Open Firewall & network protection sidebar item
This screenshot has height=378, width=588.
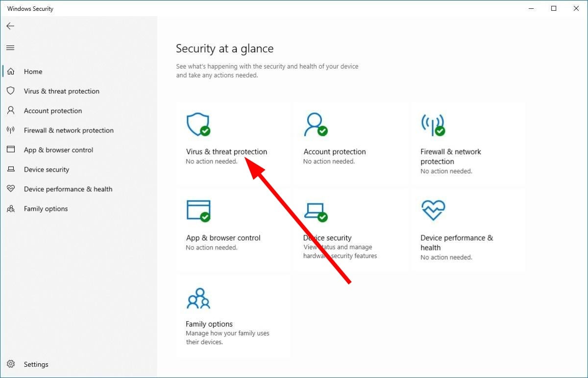pyautogui.click(x=69, y=130)
